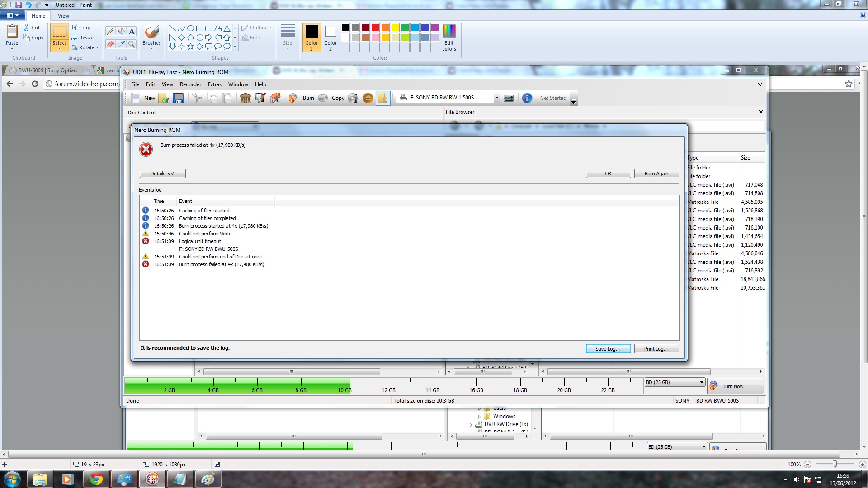Open the Outline dropdown in Paint
This screenshot has width=868, height=488.
coord(257,28)
